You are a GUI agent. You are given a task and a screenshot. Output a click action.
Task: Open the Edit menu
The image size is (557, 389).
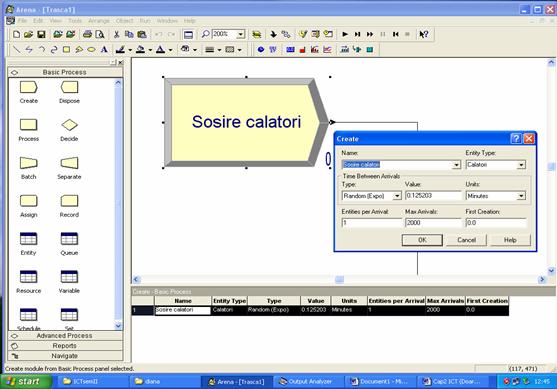click(38, 21)
